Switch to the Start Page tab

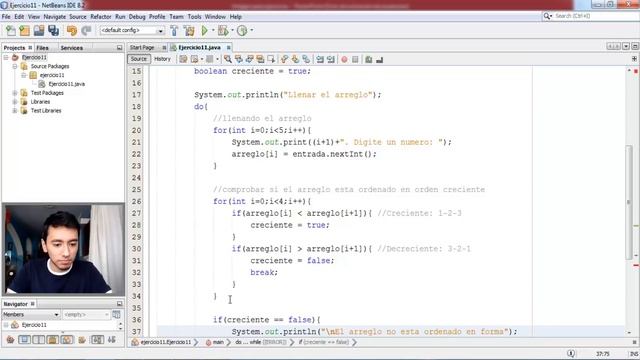(x=142, y=48)
